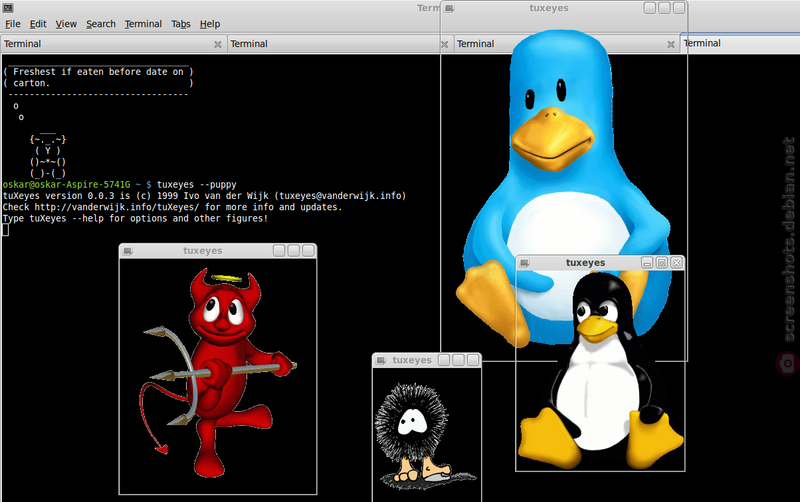Open window menu icon of the black Tux tuxeyes window
Image resolution: width=800 pixels, height=502 pixels.
click(x=524, y=263)
